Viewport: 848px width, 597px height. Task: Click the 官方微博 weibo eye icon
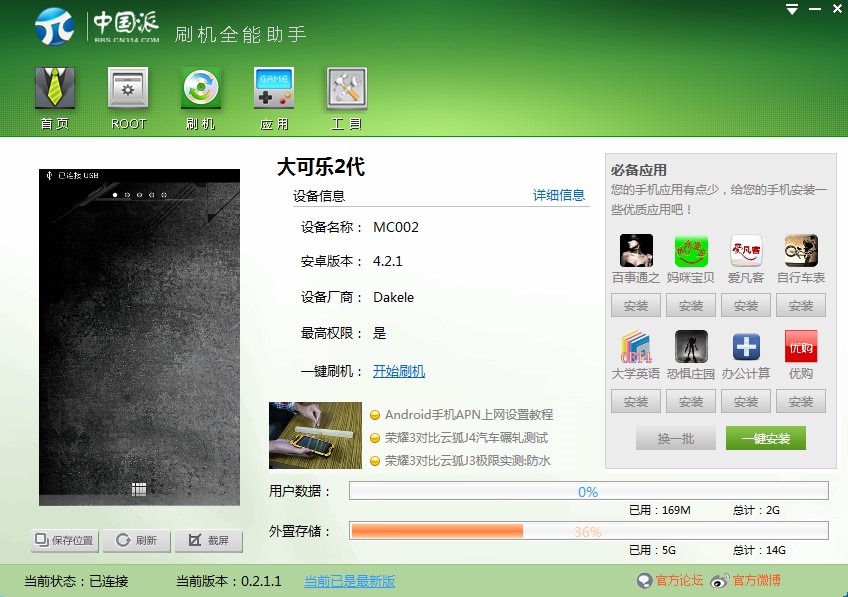click(720, 581)
